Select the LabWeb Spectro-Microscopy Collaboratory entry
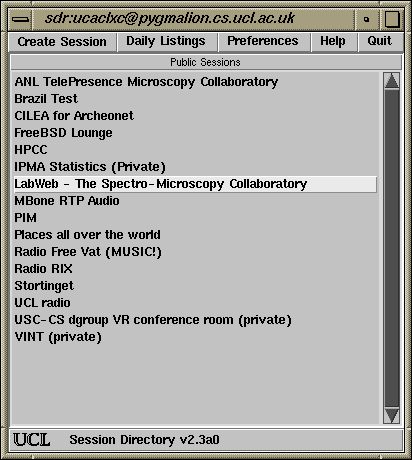 (x=195, y=184)
